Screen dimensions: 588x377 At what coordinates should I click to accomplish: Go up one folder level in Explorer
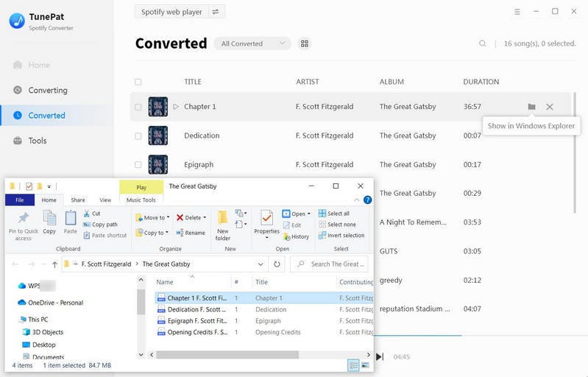(54, 264)
